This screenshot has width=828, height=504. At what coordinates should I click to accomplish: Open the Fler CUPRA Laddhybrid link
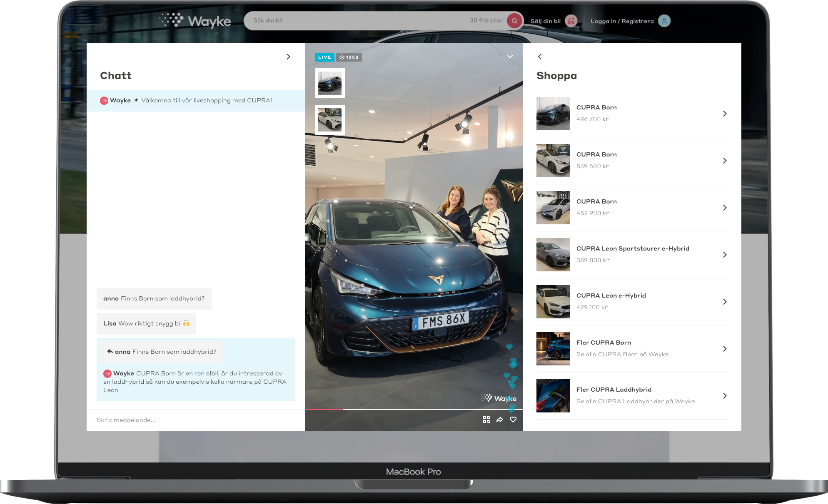click(x=632, y=396)
